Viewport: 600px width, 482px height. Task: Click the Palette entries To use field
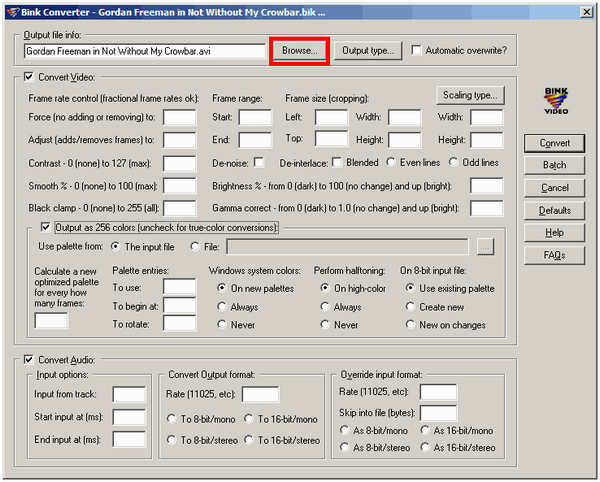pos(179,287)
